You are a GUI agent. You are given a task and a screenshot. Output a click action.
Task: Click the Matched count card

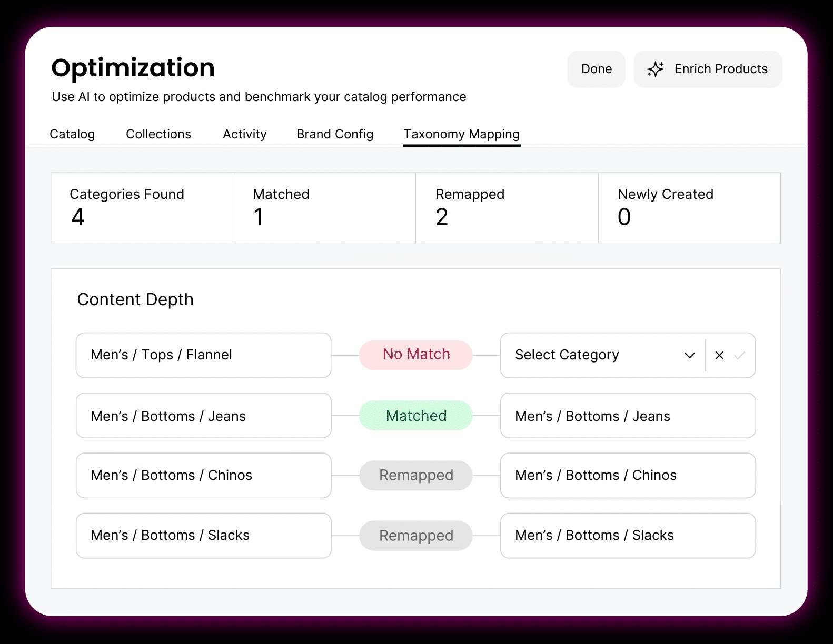pyautogui.click(x=324, y=208)
